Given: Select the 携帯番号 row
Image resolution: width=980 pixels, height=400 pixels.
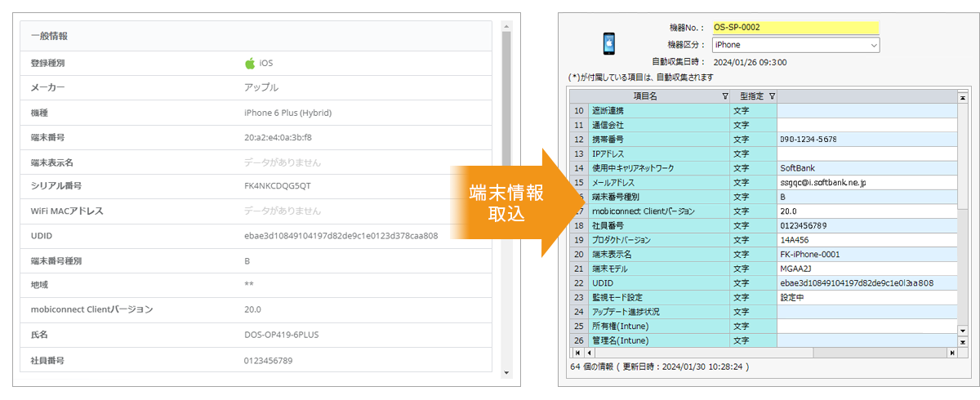Looking at the screenshot, I should click(x=763, y=140).
